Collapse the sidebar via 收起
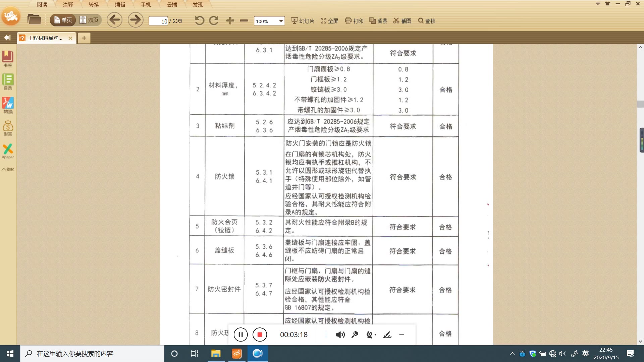Screen dimensions: 644x362 click(x=7, y=169)
